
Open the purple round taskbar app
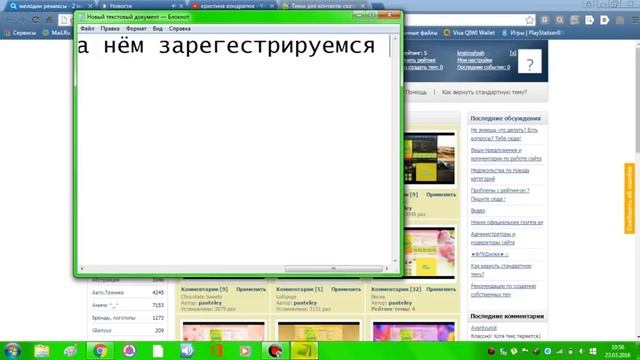point(129,351)
